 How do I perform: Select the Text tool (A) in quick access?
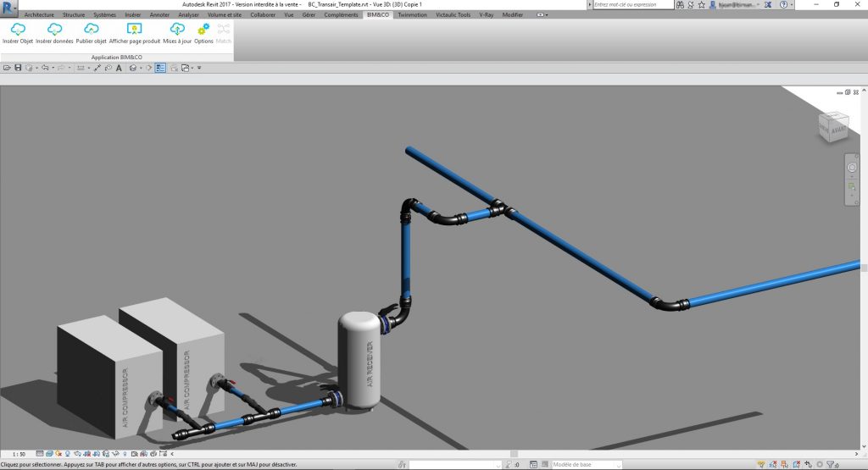point(119,68)
